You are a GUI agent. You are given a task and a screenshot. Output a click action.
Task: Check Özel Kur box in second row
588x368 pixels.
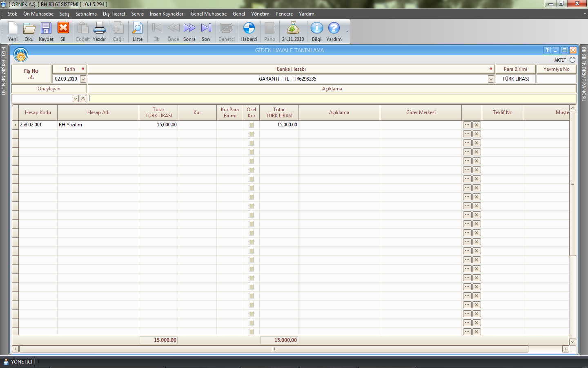pyautogui.click(x=251, y=134)
